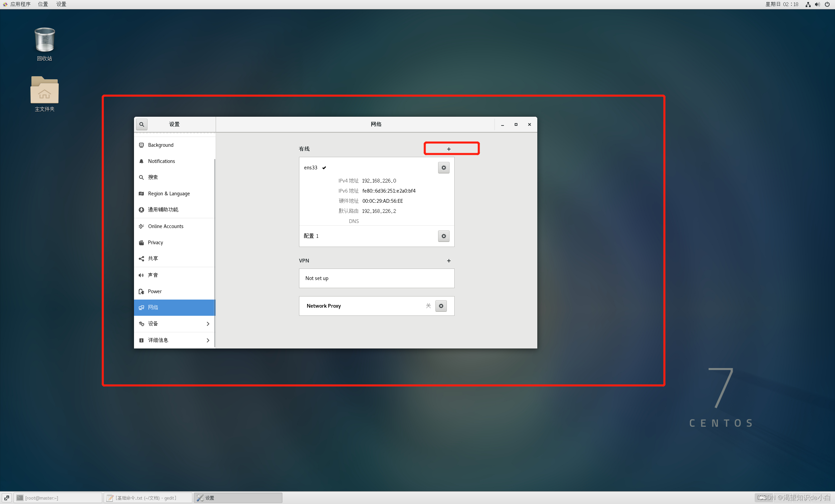Toggle VPN connection enabled state
The image size is (835, 504).
tap(450, 260)
